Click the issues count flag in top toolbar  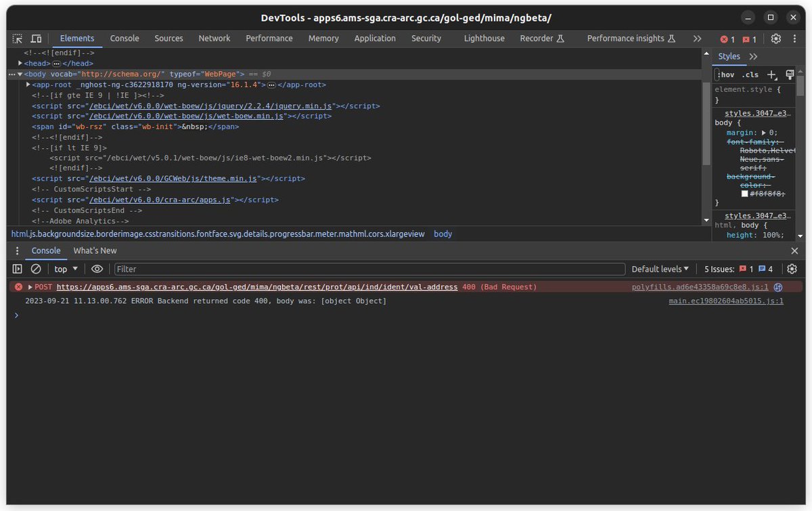(x=749, y=39)
